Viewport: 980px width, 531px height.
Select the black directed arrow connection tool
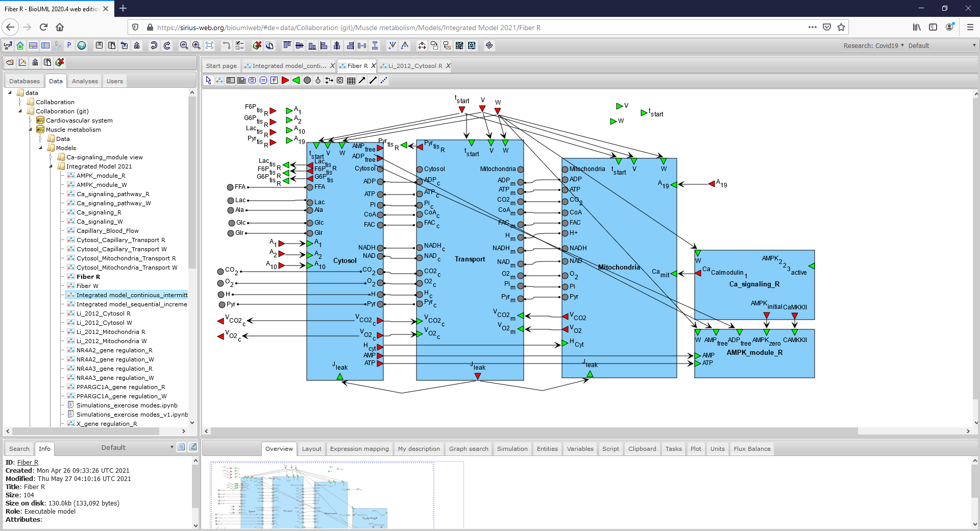pyautogui.click(x=362, y=80)
